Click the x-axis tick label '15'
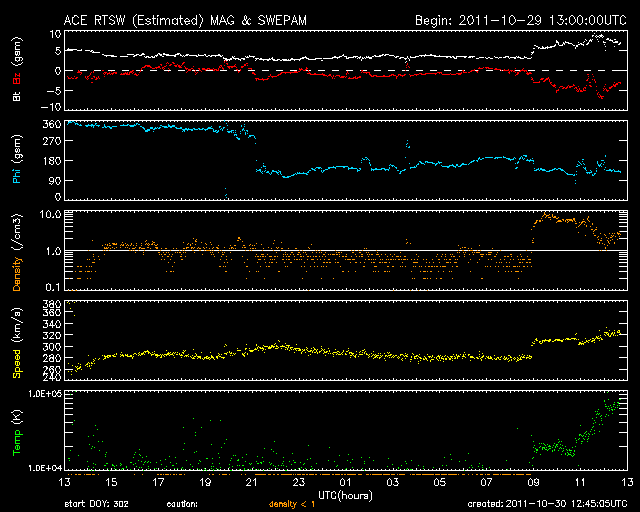This screenshot has height=512, width=640. coord(111,482)
